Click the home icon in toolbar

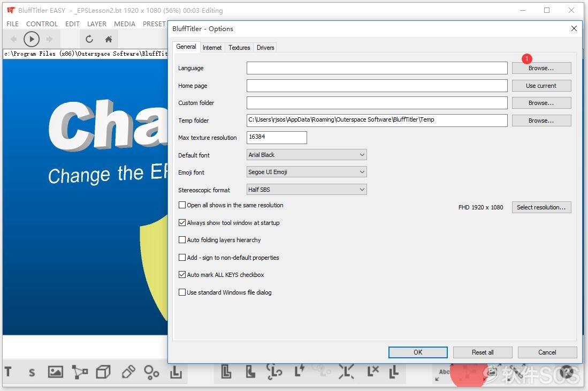pos(109,39)
